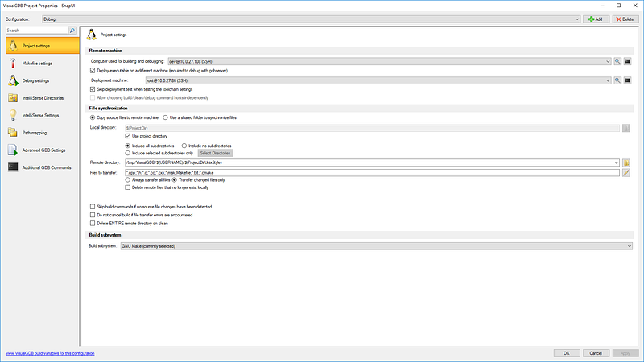Open Debug settings page
644x362 pixels.
(x=43, y=81)
